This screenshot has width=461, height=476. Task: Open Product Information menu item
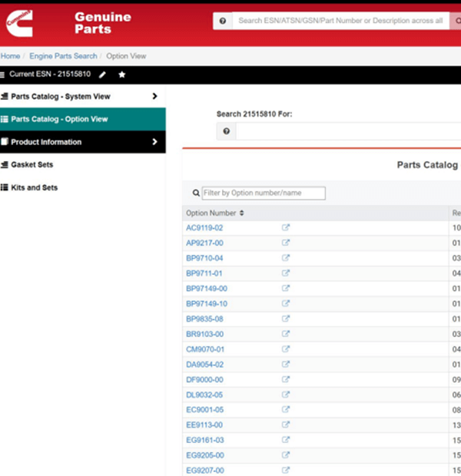coord(83,142)
